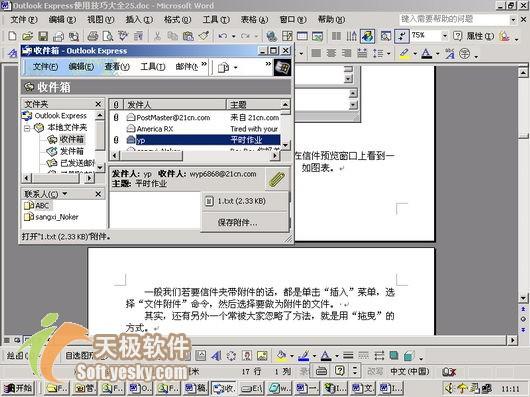530x397 pixels.
Task: Click the New blank document icon
Action: click(x=12, y=36)
